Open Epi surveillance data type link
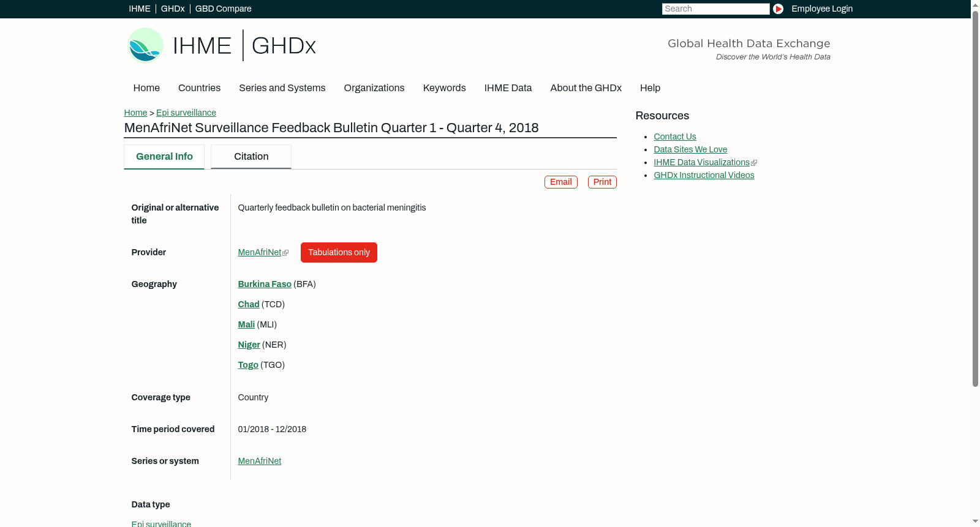This screenshot has height=527, width=980. point(161,523)
